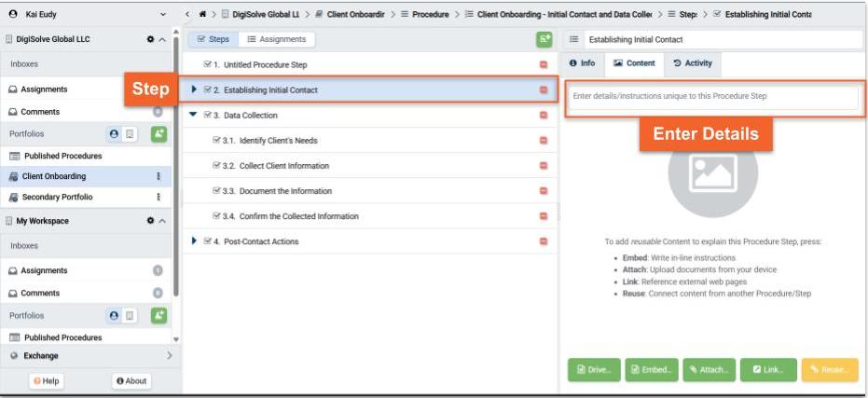The image size is (868, 398).
Task: Open My Workspace settings gear
Action: pos(150,221)
